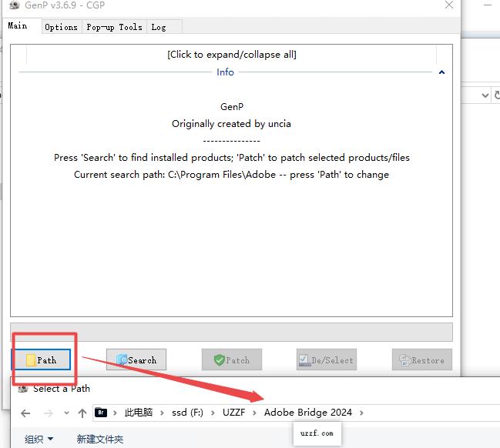The width and height of the screenshot is (500, 448).
Task: Click 新建文件夹 new folder button
Action: tap(99, 439)
